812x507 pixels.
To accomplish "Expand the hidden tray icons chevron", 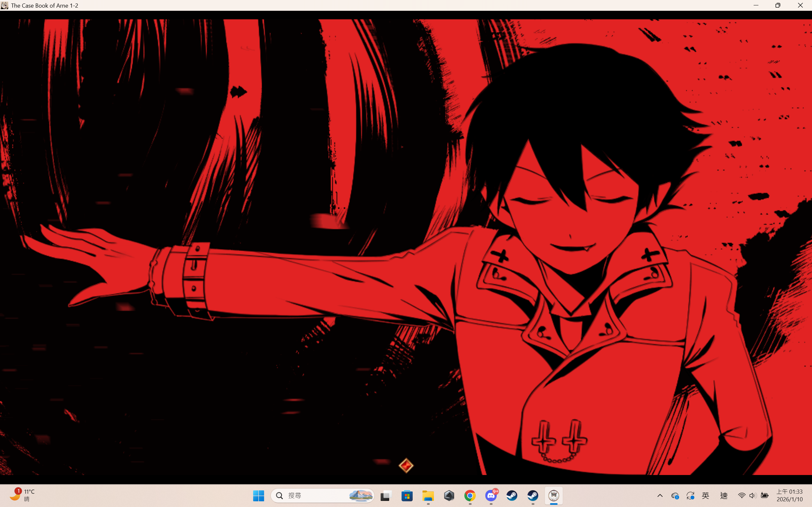I will pyautogui.click(x=660, y=496).
